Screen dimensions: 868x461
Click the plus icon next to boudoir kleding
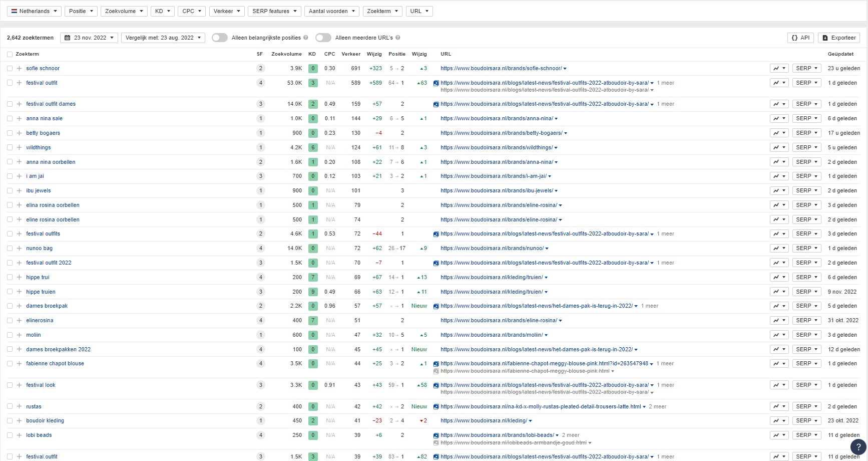(19, 420)
